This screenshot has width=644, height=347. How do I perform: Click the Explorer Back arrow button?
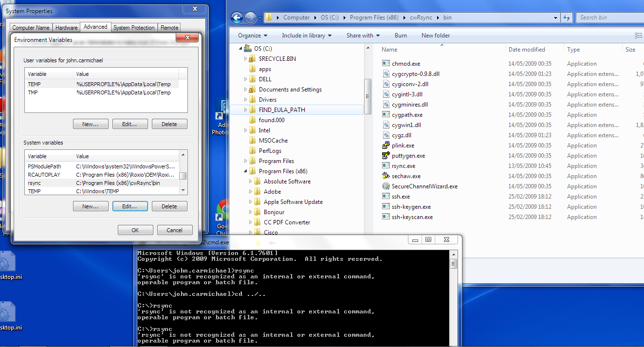(237, 18)
